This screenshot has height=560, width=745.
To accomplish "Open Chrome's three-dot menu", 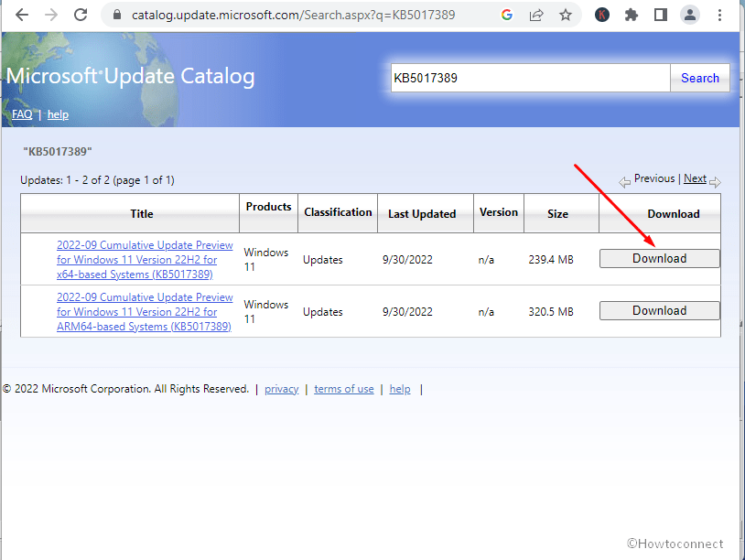I will click(719, 16).
